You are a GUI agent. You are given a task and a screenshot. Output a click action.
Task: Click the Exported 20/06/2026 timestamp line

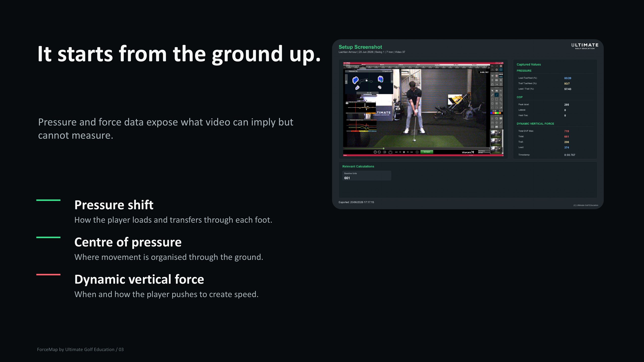(356, 202)
